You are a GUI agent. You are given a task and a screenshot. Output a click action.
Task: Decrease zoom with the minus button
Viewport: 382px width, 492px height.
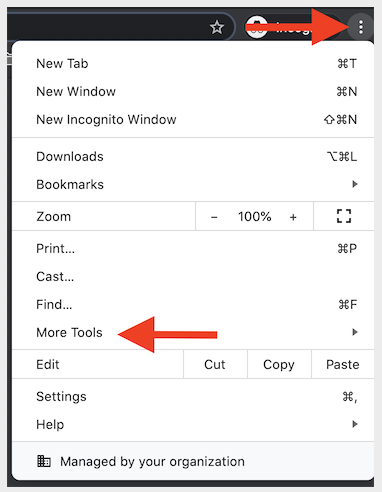[x=214, y=217]
